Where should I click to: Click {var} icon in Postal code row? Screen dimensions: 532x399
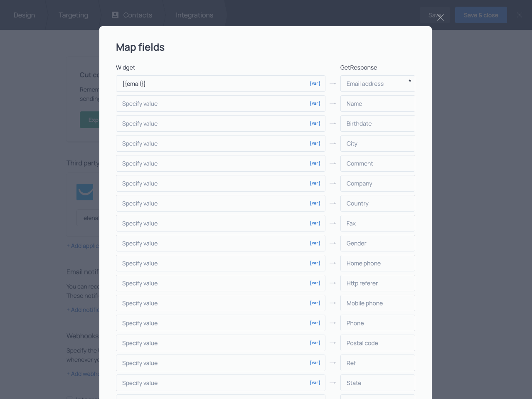click(x=315, y=343)
